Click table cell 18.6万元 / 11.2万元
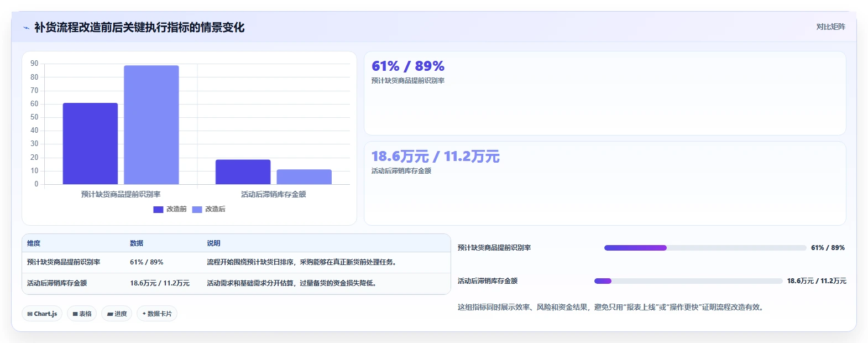Viewport: 868px width, 343px height. click(160, 283)
